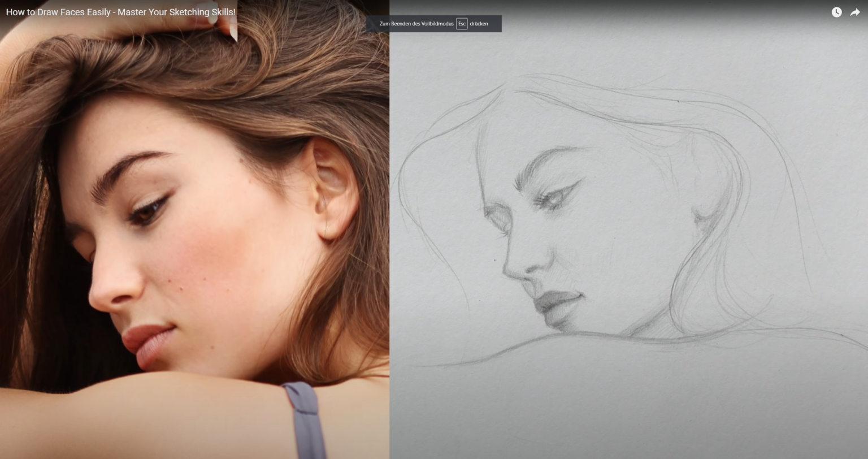The height and width of the screenshot is (459, 868).
Task: Click the blank paper below the sketch
Action: click(622, 407)
